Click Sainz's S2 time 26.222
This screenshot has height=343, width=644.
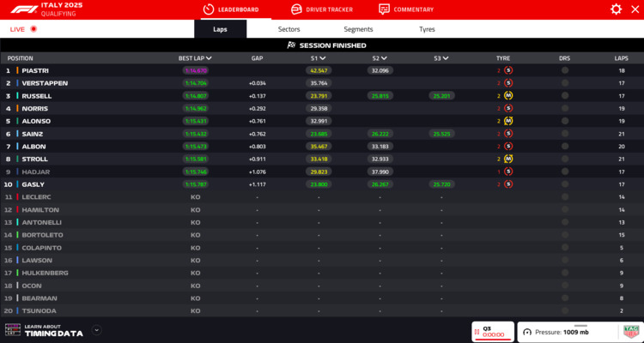click(380, 134)
